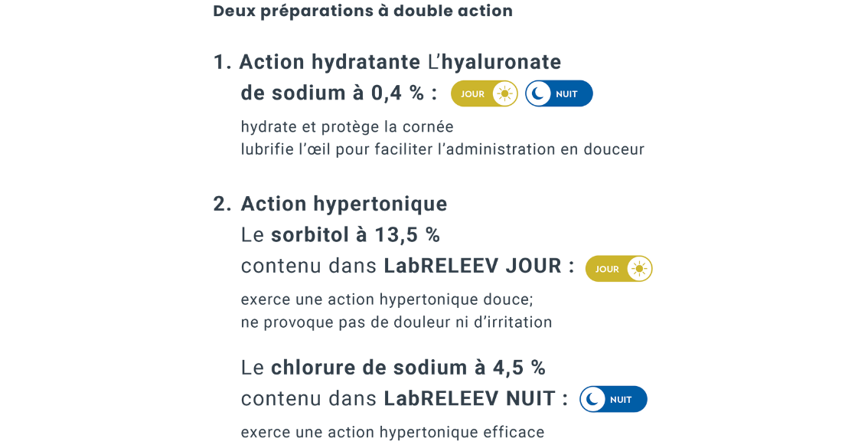Click the '2. Action hypertonique' heading
The image size is (868, 445).
(x=330, y=204)
